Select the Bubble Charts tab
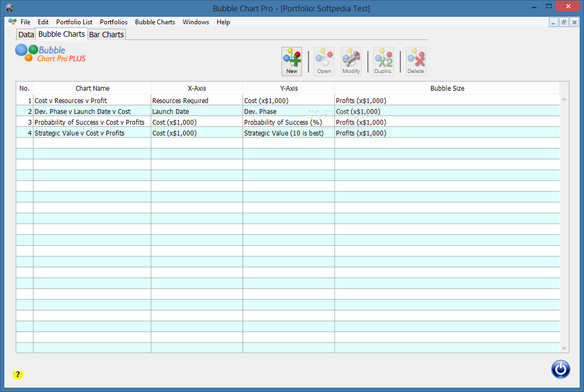584x392 pixels. 62,34
